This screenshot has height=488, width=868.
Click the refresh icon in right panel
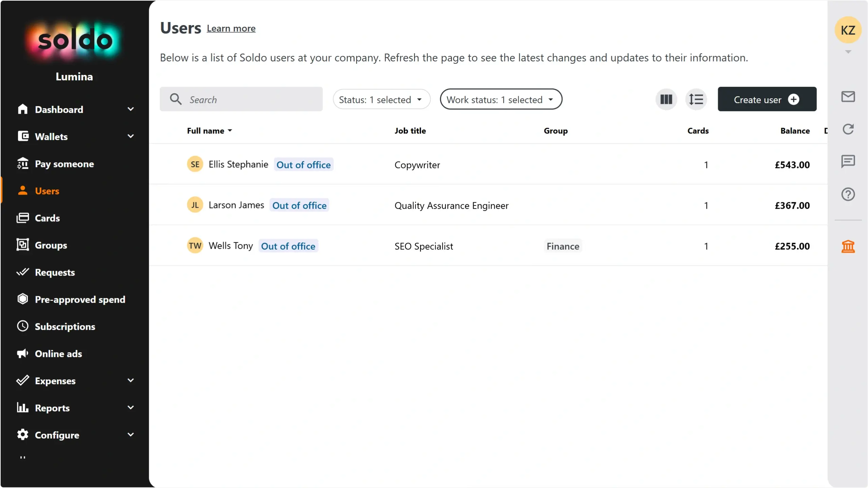pos(848,129)
